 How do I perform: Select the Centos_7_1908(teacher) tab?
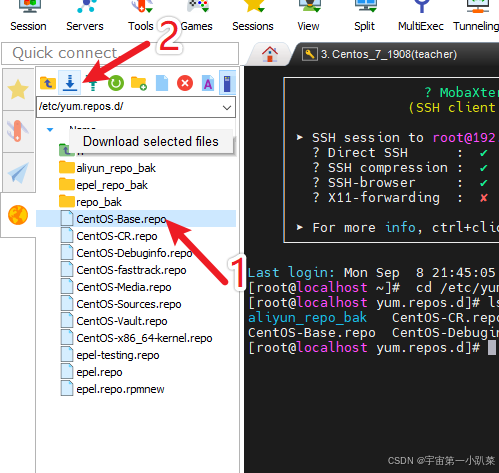[x=389, y=54]
